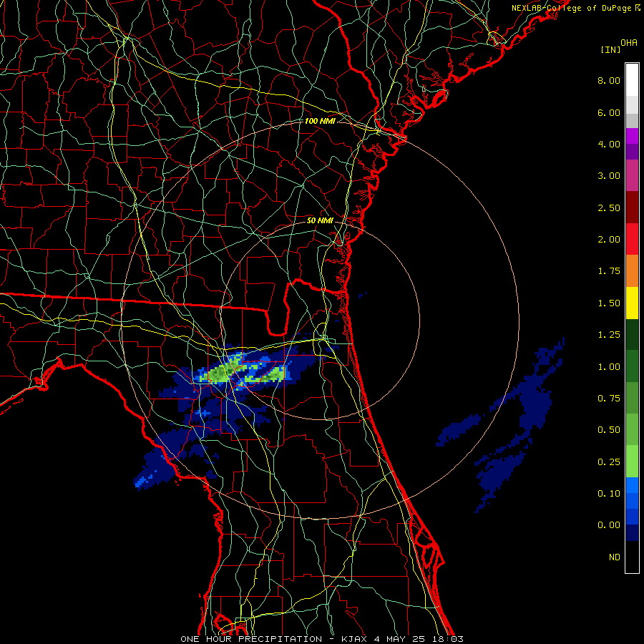Image resolution: width=644 pixels, height=644 pixels.
Task: Pick the yellow swatch beside 1.50
Action: (x=632, y=303)
